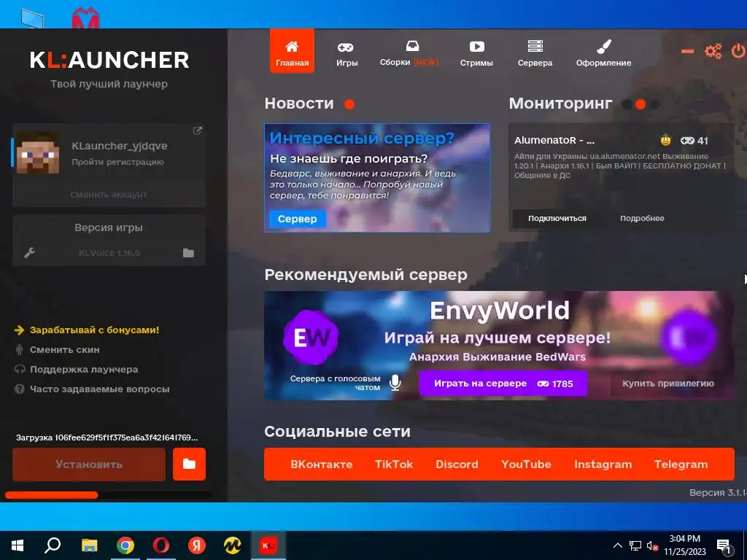Select the middle orange Мониторинг page dot

click(x=640, y=104)
